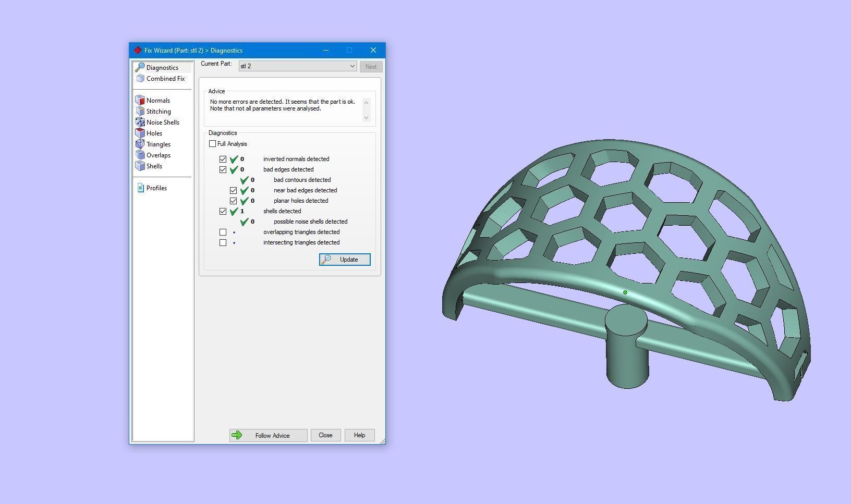
Task: Click the Fix Wizard red cross icon
Action: pyautogui.click(x=138, y=51)
